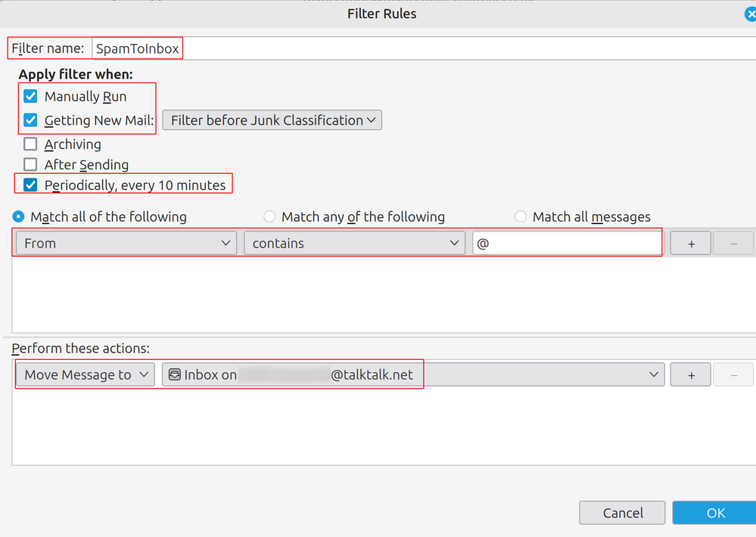Toggle the Getting New Mail checkbox
This screenshot has width=756, height=537.
coord(30,120)
